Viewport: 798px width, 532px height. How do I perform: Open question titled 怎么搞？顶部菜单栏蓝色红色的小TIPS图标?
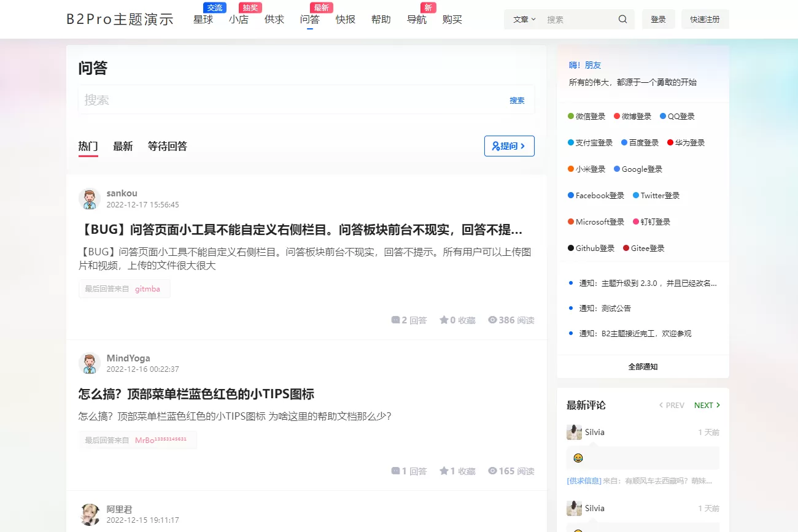[x=196, y=394]
